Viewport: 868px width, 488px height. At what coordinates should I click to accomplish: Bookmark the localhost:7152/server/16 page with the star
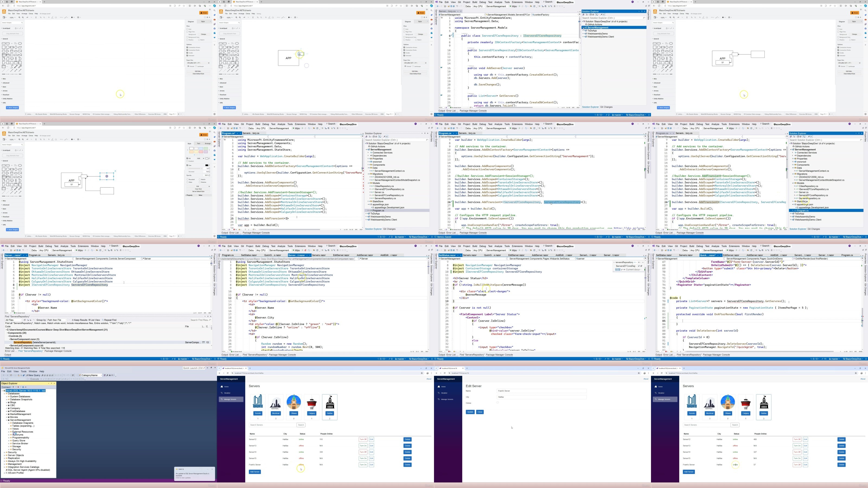(639, 373)
